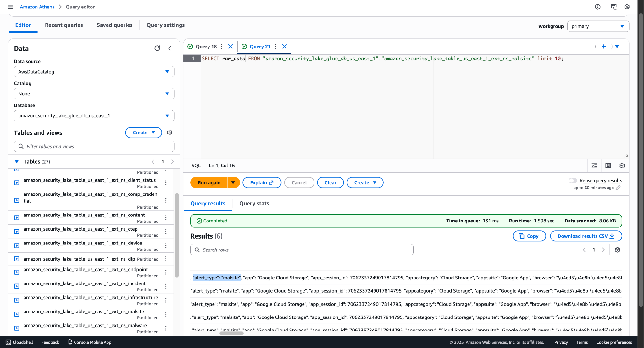This screenshot has height=348, width=644.
Task: Go to previous results page
Action: (584, 250)
